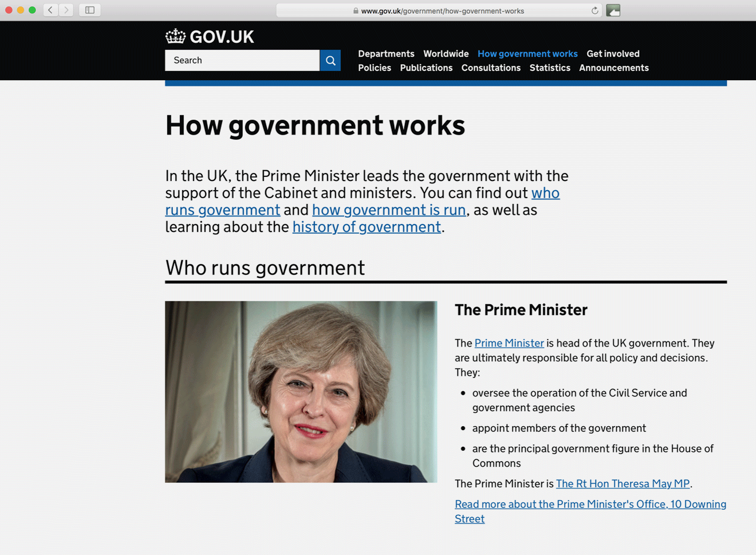Select Statistics in the navigation
Image resolution: width=756 pixels, height=555 pixels.
(549, 68)
